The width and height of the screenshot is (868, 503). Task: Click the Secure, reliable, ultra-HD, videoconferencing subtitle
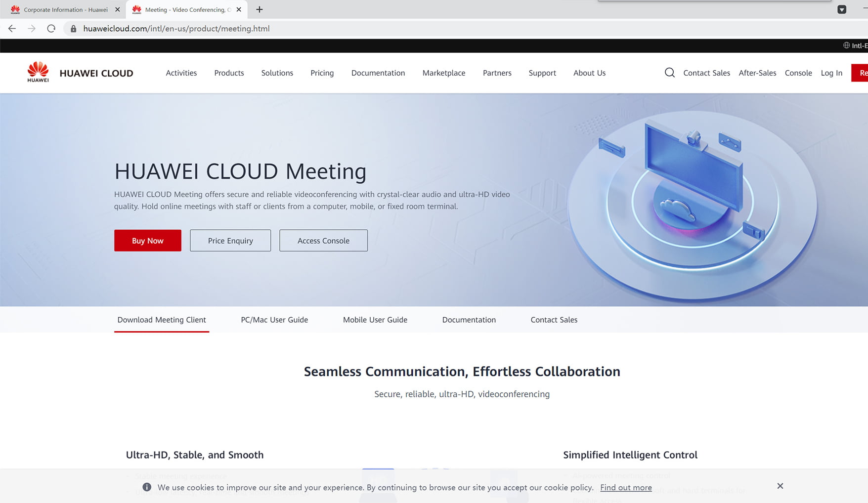(462, 394)
